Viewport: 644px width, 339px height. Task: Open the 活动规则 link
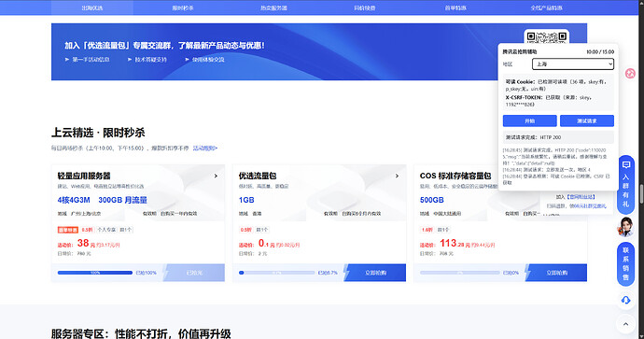point(205,148)
